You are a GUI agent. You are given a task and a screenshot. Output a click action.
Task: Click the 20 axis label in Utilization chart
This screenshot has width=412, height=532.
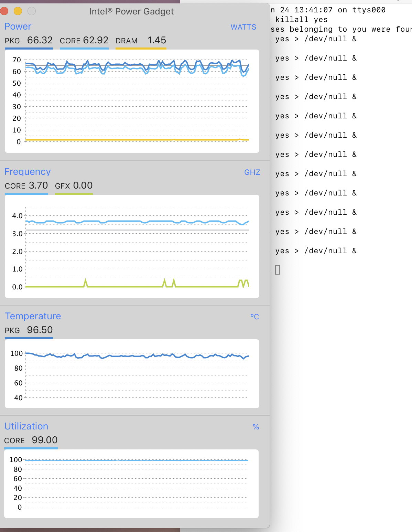pyautogui.click(x=18, y=498)
